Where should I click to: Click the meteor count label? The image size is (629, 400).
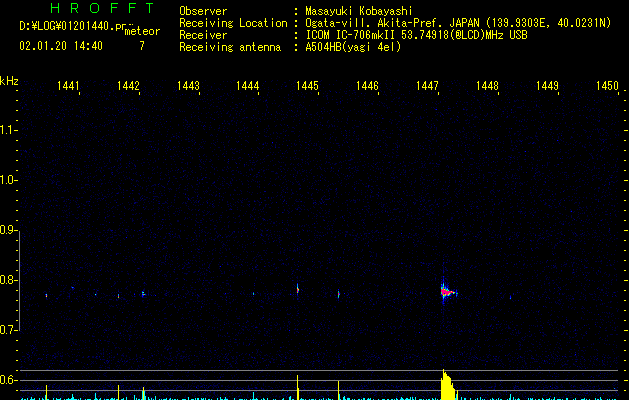point(142,31)
